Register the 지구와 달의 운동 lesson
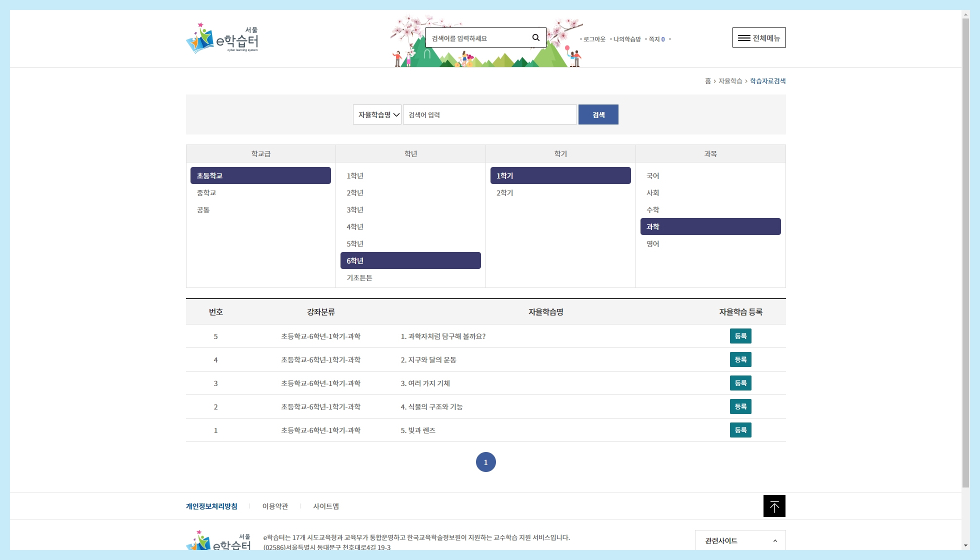Screen dimensions: 980x560 740,359
